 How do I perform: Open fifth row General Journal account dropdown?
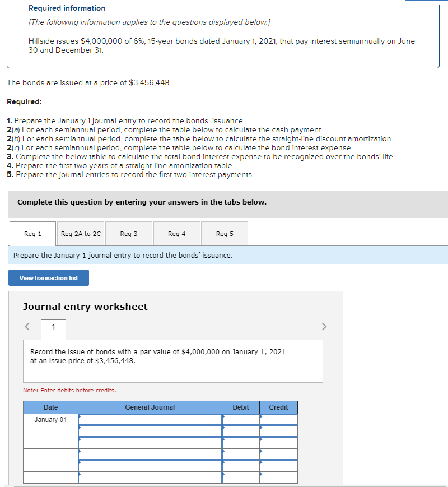click(150, 466)
